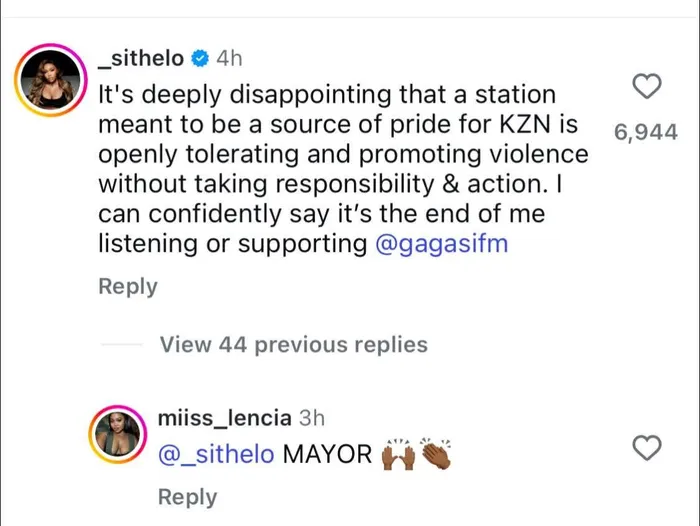
Task: Click the raised hands emoji in the reply
Action: click(x=397, y=455)
